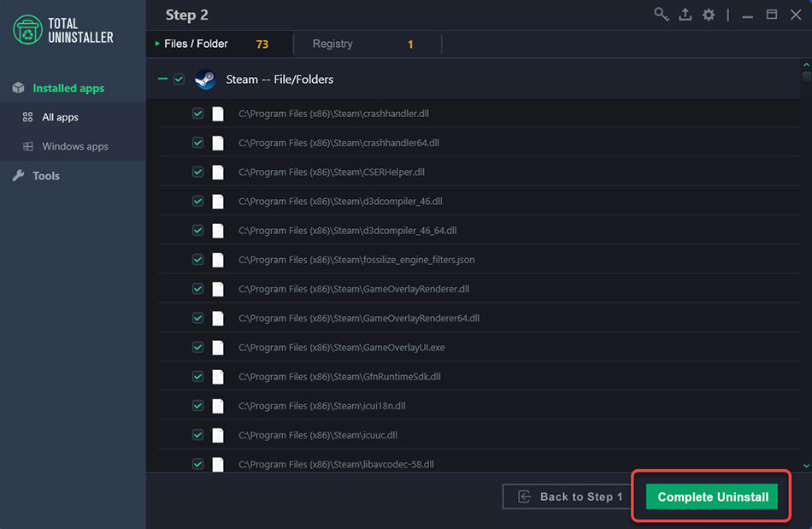The height and width of the screenshot is (529, 812).
Task: Click file icon beside icui18n.dll
Action: [218, 406]
